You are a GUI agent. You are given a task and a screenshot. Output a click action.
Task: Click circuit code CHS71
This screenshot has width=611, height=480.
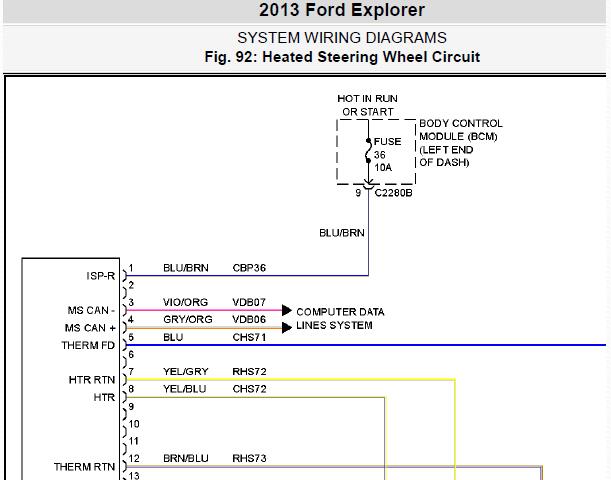249,337
